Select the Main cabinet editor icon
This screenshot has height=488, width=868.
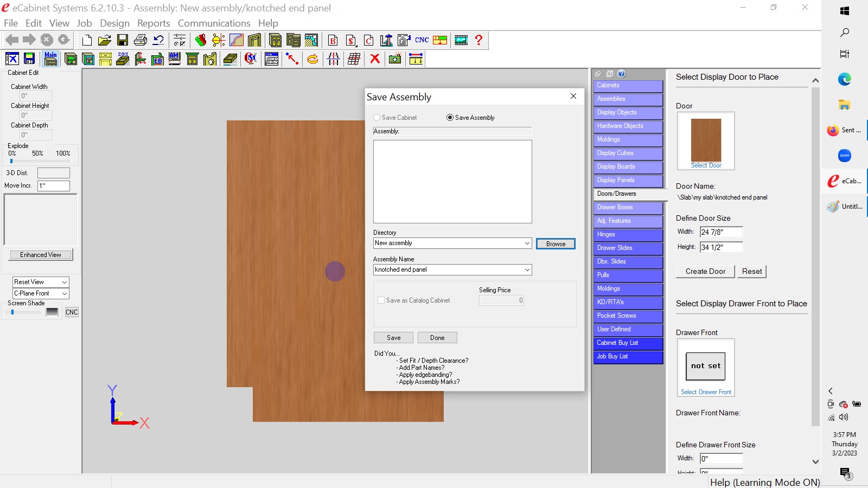(50, 59)
